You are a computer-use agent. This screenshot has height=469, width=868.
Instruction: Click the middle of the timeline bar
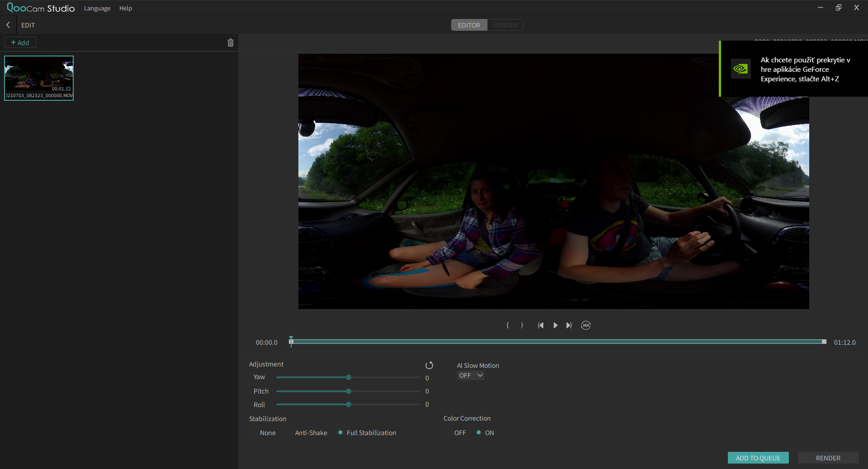[x=558, y=342]
